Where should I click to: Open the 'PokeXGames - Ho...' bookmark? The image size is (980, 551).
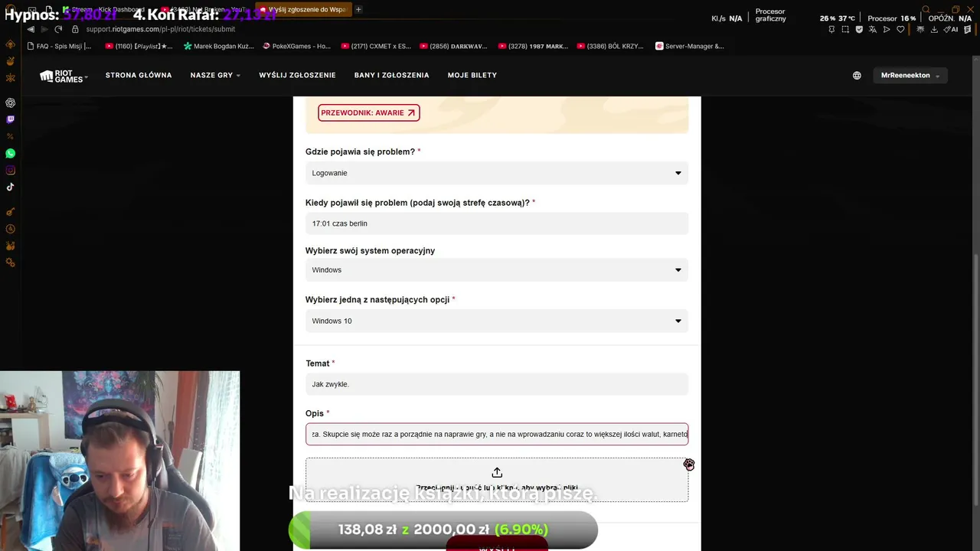pyautogui.click(x=296, y=46)
